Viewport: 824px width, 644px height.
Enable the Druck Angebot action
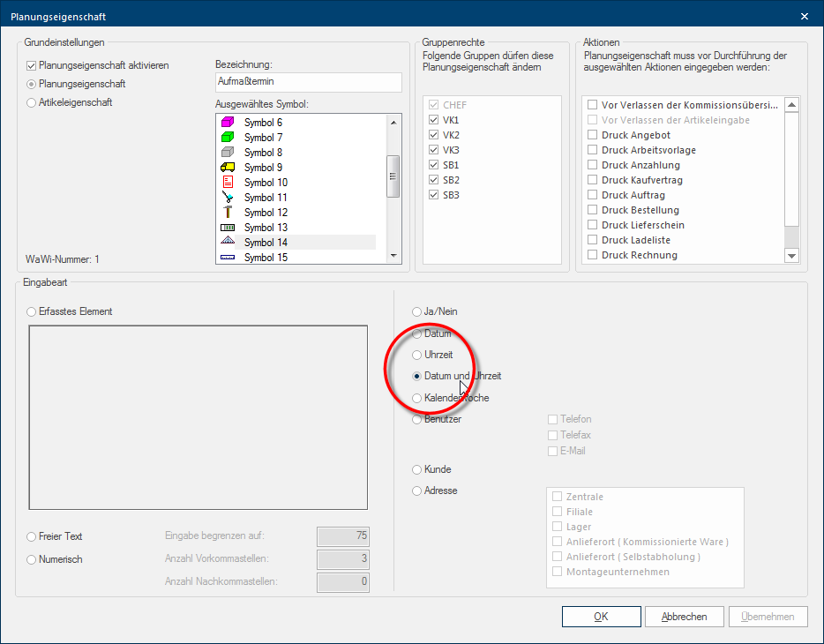593,135
